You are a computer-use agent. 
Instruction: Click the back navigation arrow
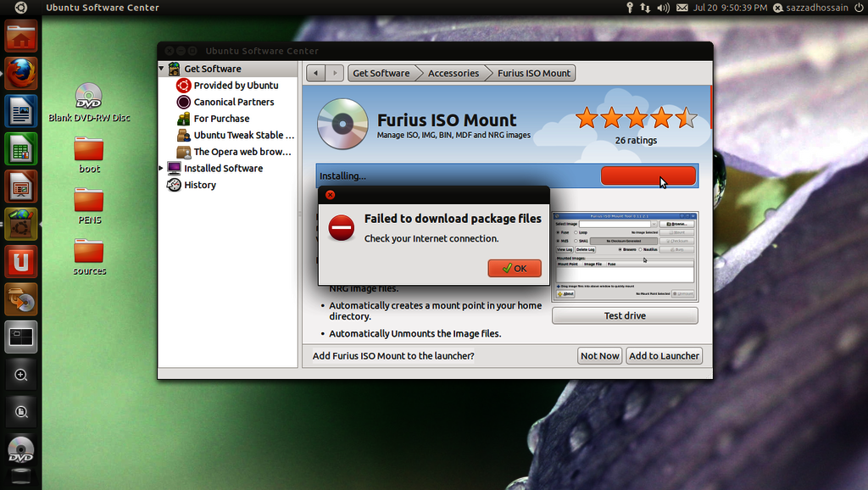316,73
